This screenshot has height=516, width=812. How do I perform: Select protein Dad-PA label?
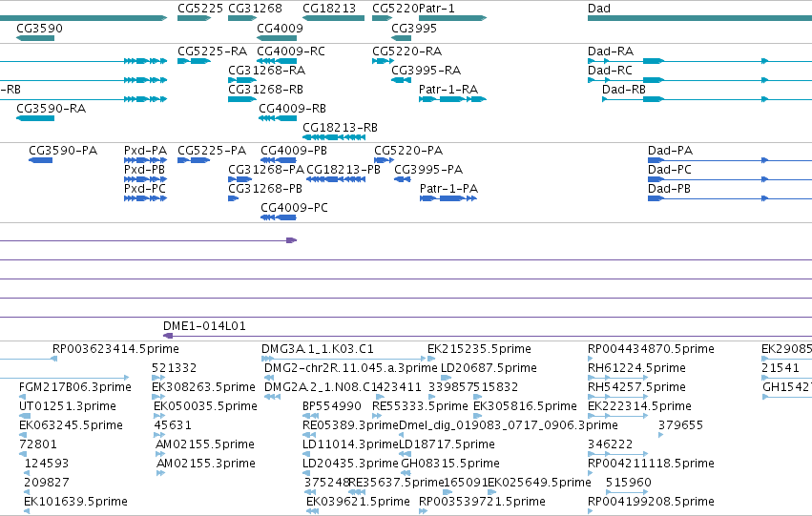[670, 151]
